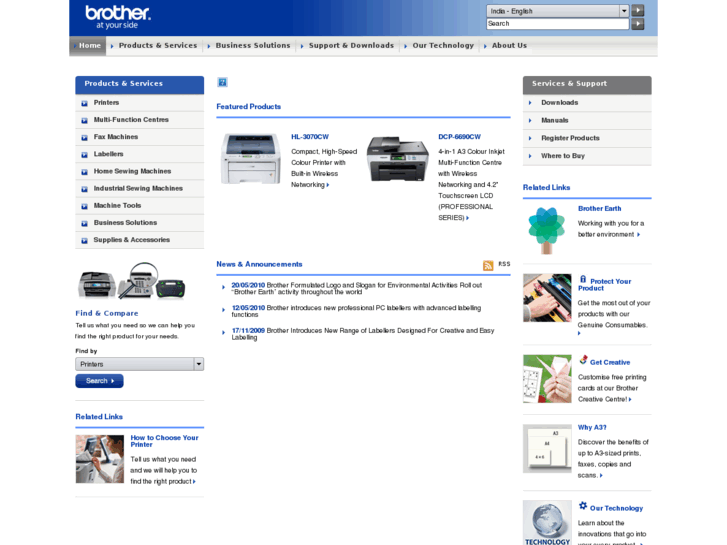Click the DCP-6690CW printer image

coord(397,159)
